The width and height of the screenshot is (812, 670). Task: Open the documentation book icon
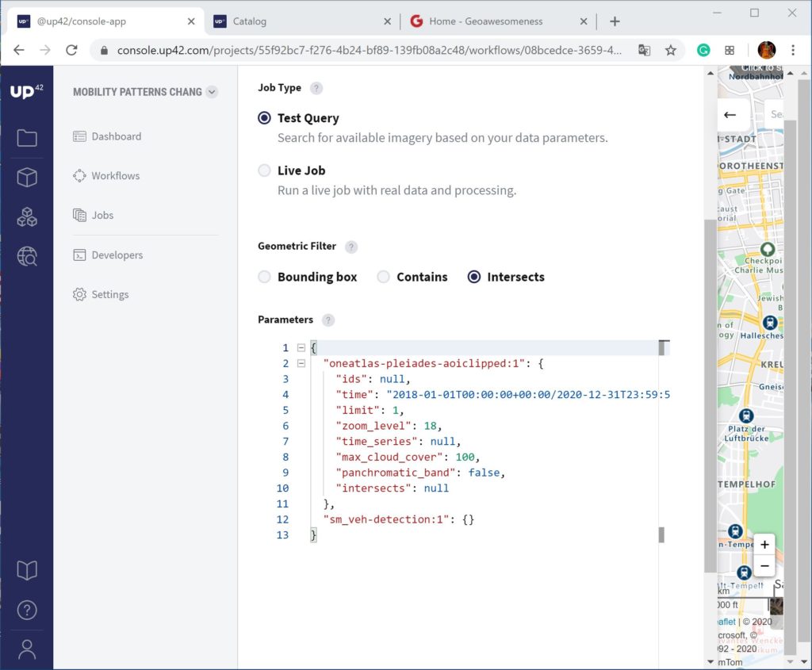[x=27, y=570]
